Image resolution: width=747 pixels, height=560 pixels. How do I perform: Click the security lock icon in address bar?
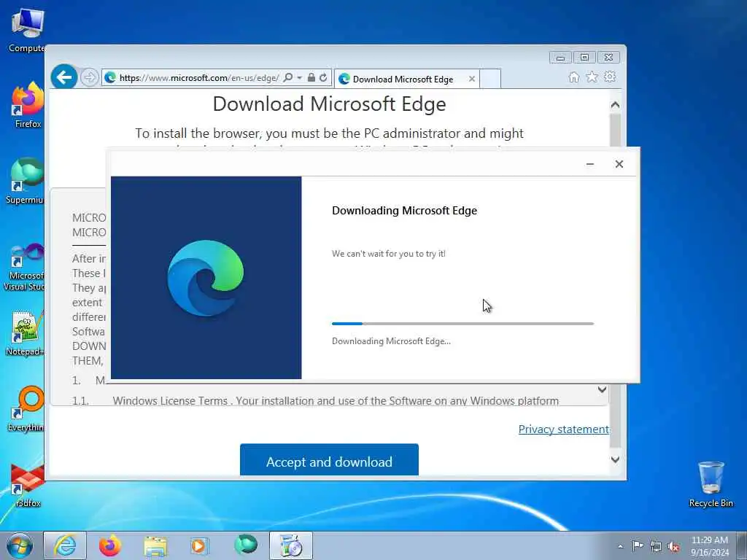click(x=311, y=77)
